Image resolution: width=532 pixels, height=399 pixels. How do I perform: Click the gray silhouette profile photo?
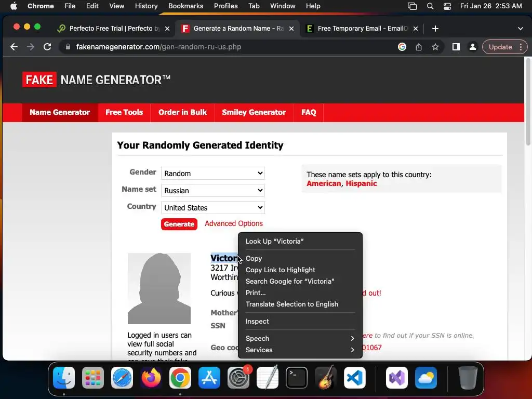coord(159,288)
